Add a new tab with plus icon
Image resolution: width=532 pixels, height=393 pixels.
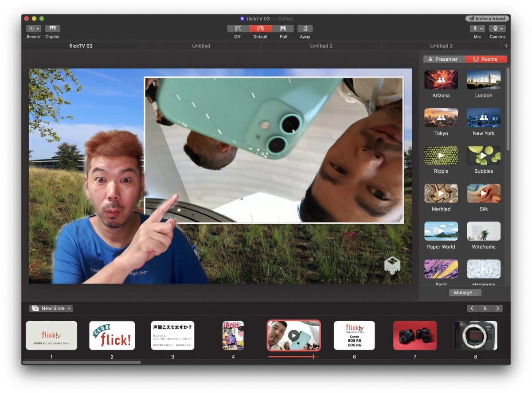tap(506, 46)
